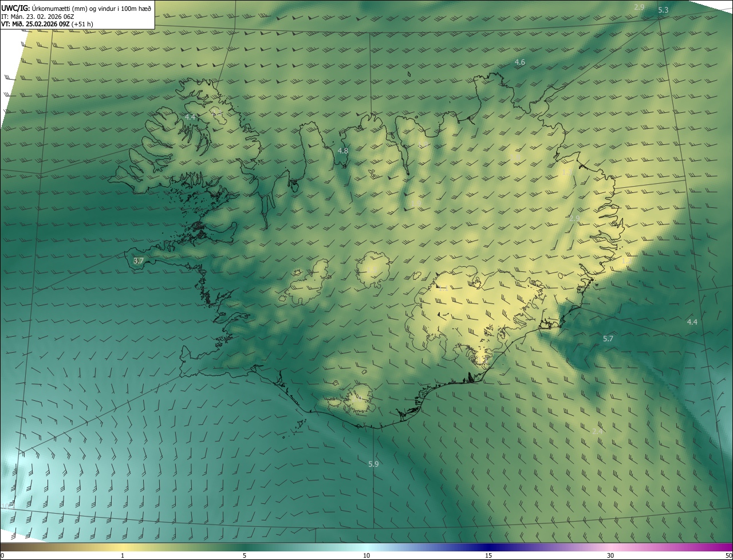Click the 4.4 value over the Westfjords
Viewport: 733px width, 560px height.
point(190,117)
